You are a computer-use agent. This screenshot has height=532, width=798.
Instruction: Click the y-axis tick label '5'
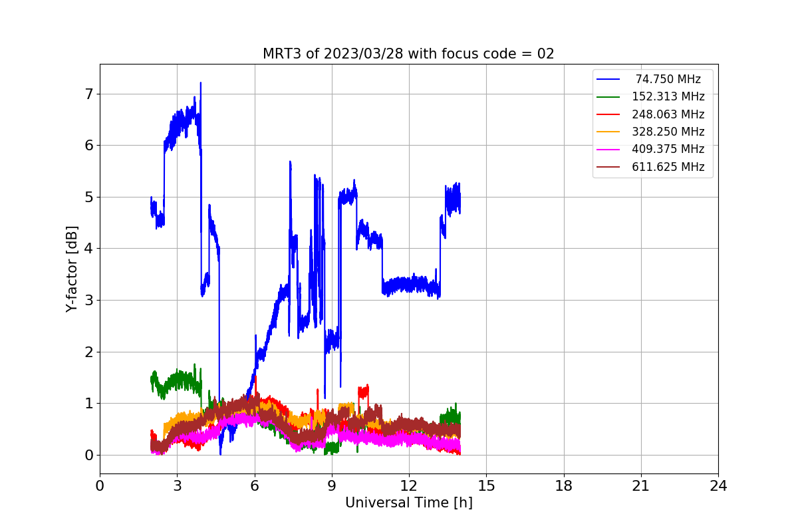tap(89, 197)
